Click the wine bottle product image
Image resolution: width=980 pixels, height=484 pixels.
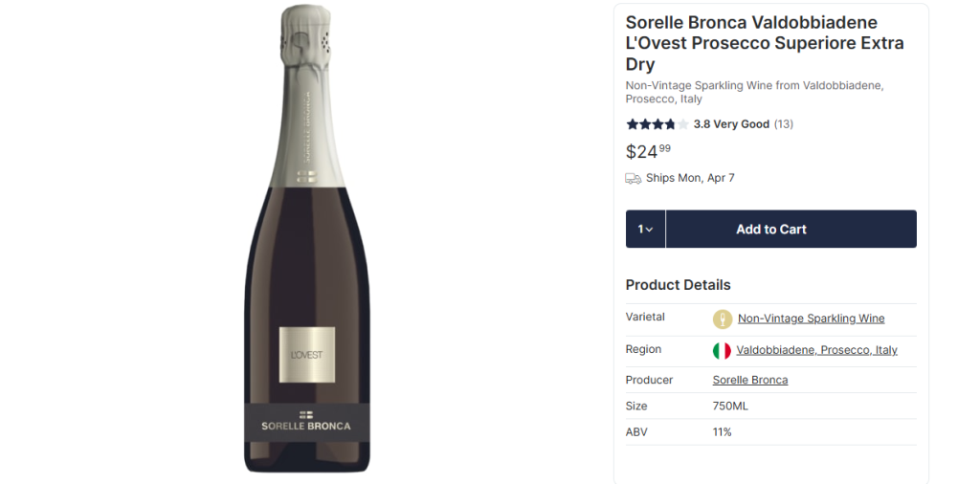pyautogui.click(x=306, y=239)
